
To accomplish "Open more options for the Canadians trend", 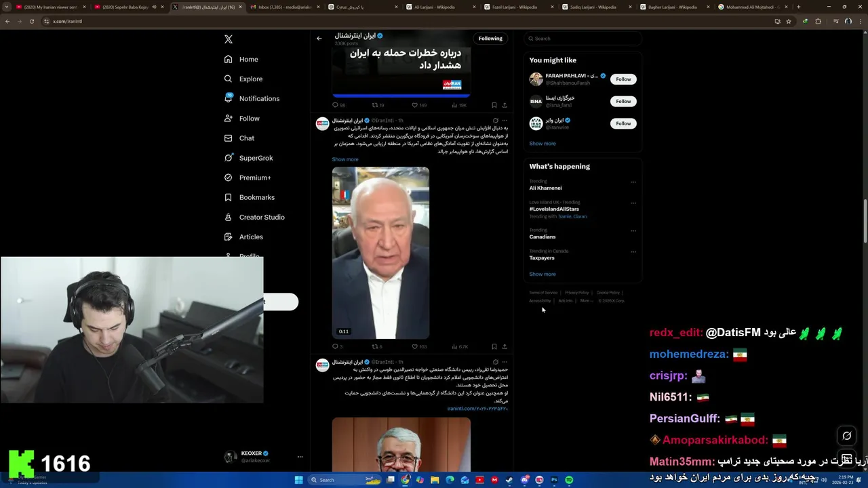I will click(x=633, y=230).
